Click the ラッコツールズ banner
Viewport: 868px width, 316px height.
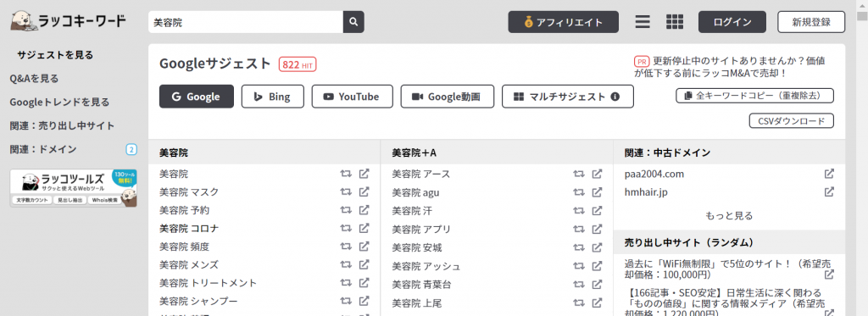coord(73,188)
